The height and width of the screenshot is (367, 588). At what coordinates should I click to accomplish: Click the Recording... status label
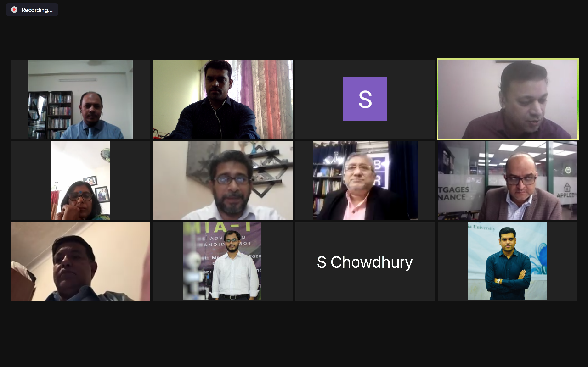coord(37,10)
